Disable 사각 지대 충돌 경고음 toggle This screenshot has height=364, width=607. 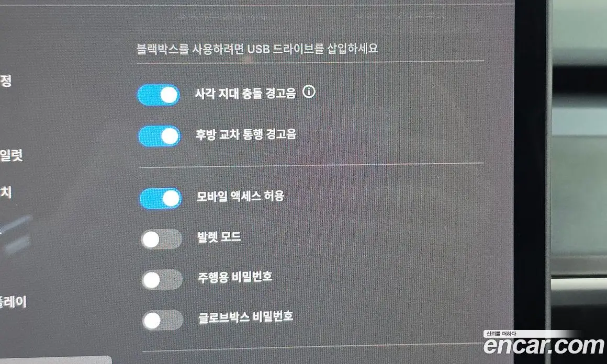click(159, 95)
